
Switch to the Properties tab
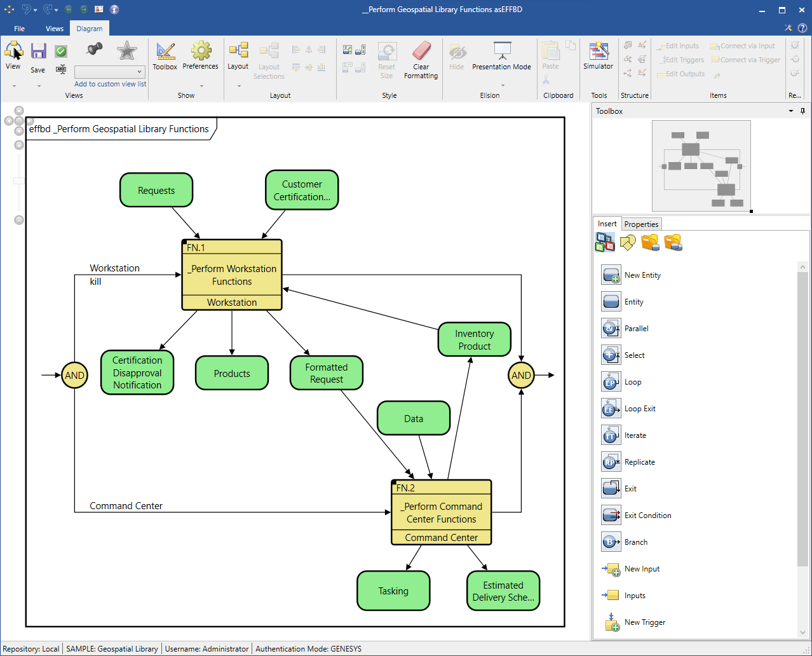[641, 224]
